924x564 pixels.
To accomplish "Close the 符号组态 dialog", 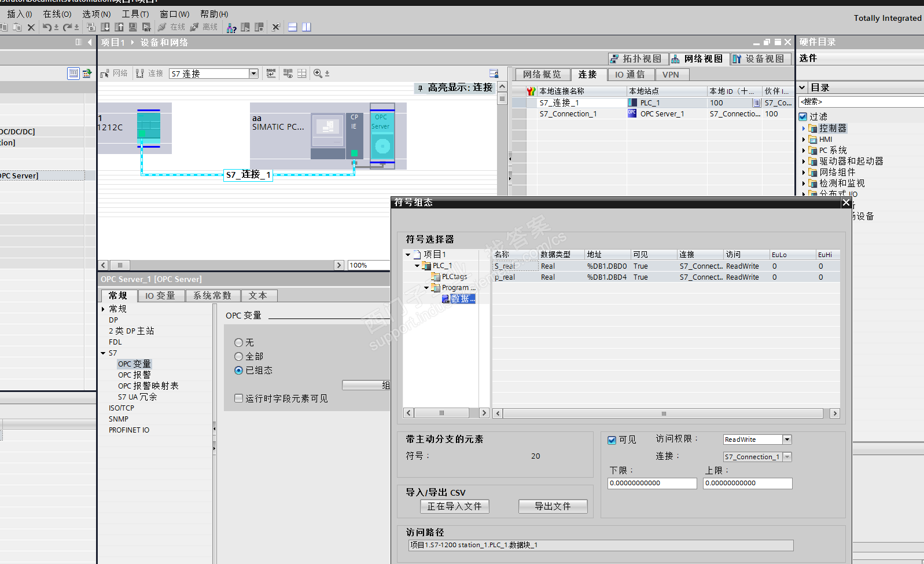I will point(846,202).
